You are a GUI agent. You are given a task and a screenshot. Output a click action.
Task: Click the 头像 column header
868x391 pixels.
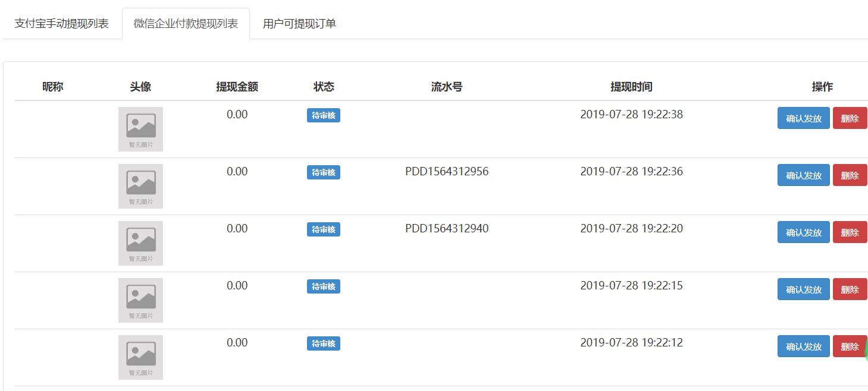point(140,87)
